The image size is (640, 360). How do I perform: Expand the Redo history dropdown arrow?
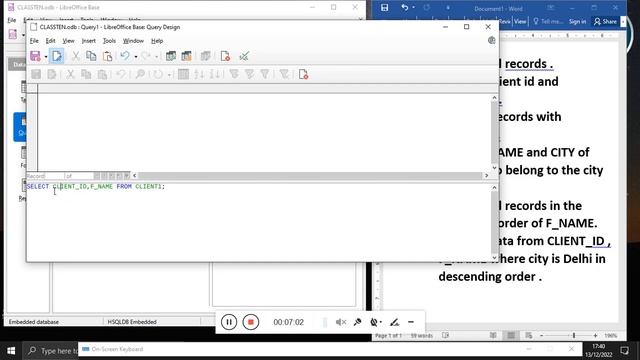156,57
